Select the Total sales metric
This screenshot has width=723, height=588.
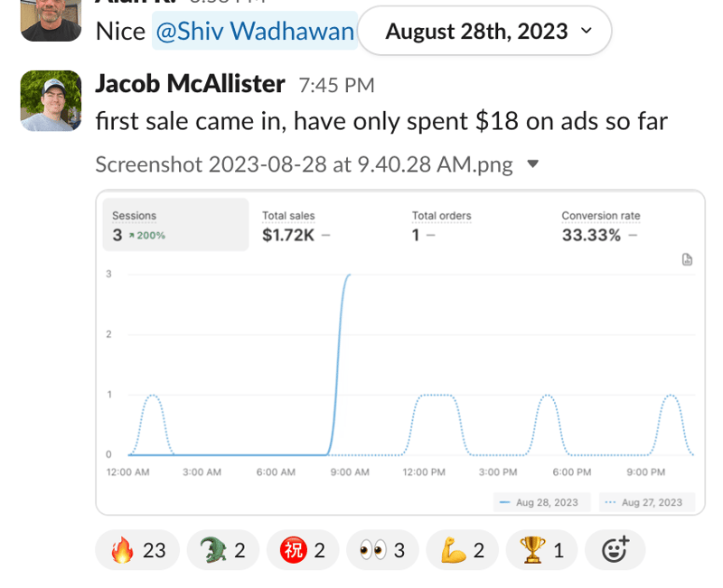[296, 227]
